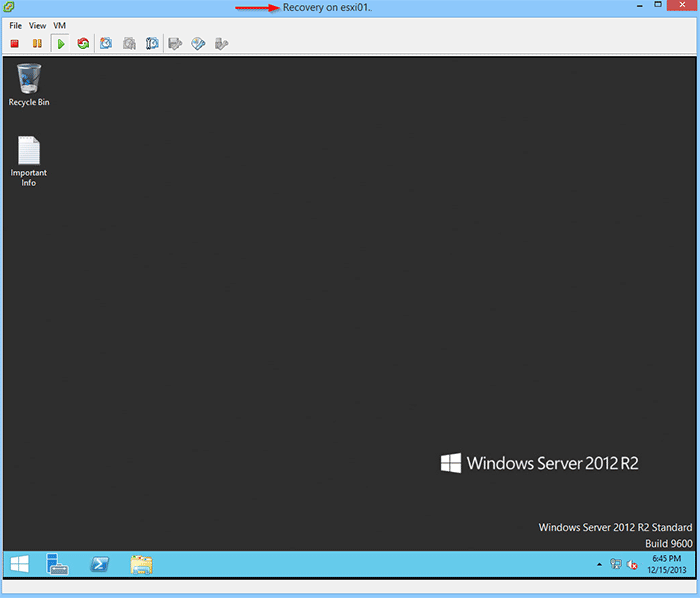The image size is (700, 598).
Task: Show hidden tray icons arrow
Action: (x=600, y=565)
